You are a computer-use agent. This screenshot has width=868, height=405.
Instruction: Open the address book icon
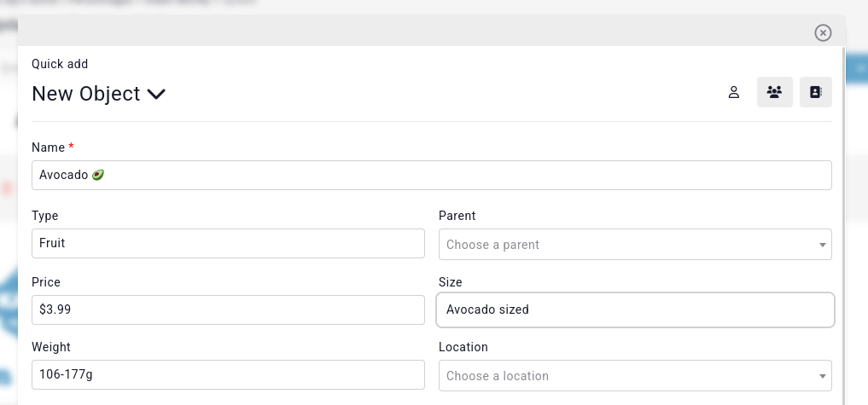[x=815, y=92]
